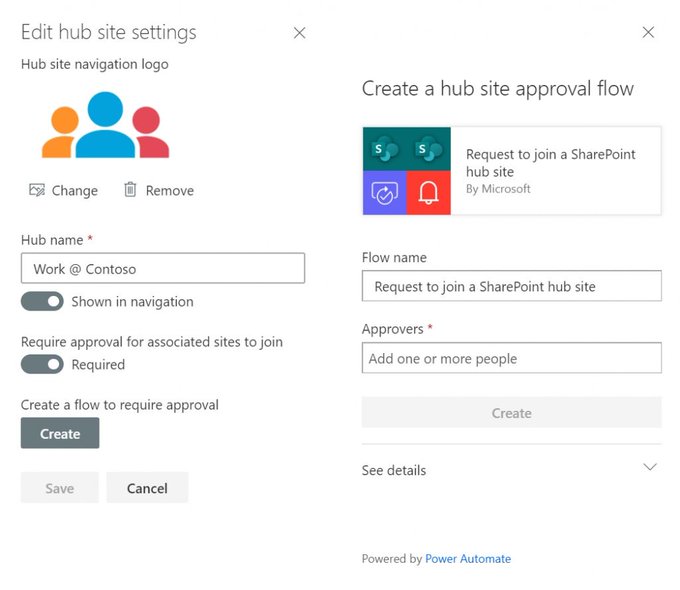Create a flow to require approval
The image size is (680, 590).
pyautogui.click(x=60, y=433)
